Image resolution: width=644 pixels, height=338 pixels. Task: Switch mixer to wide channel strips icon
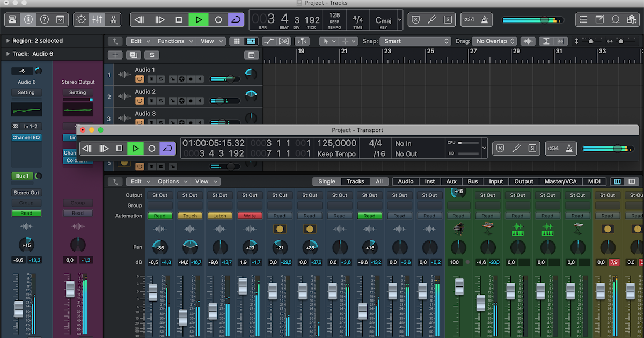[632, 182]
